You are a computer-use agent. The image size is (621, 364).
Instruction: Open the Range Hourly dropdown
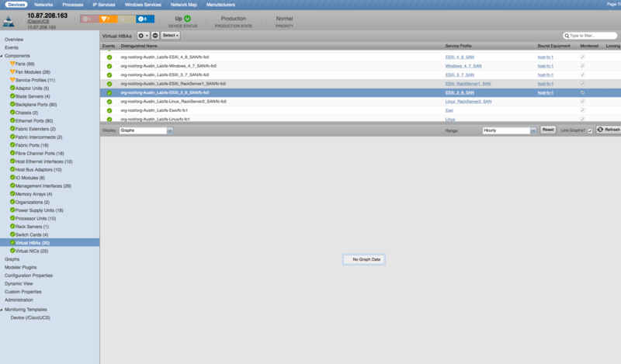coord(509,130)
